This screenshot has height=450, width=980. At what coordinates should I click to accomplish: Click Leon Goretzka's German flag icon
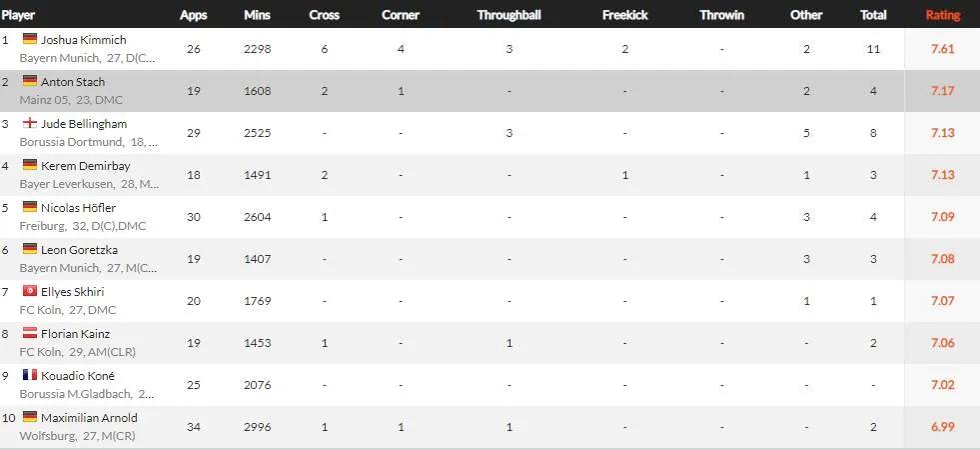pyautogui.click(x=29, y=249)
